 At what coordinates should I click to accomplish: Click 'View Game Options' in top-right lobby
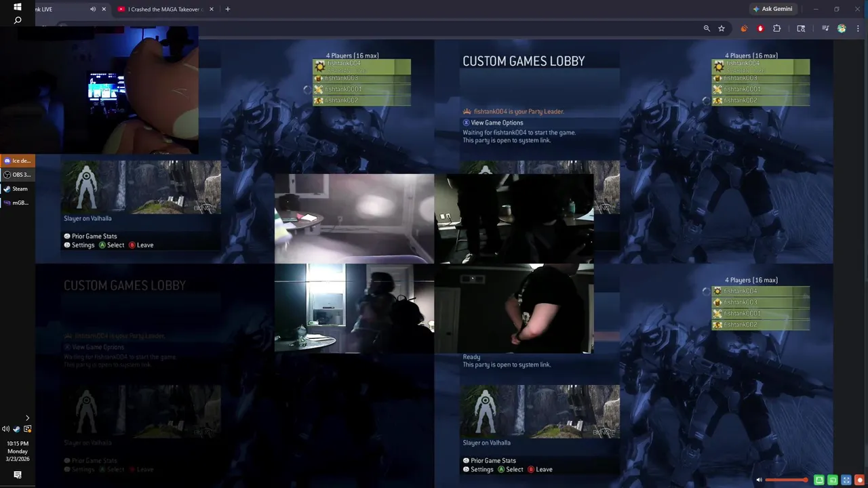pos(497,123)
